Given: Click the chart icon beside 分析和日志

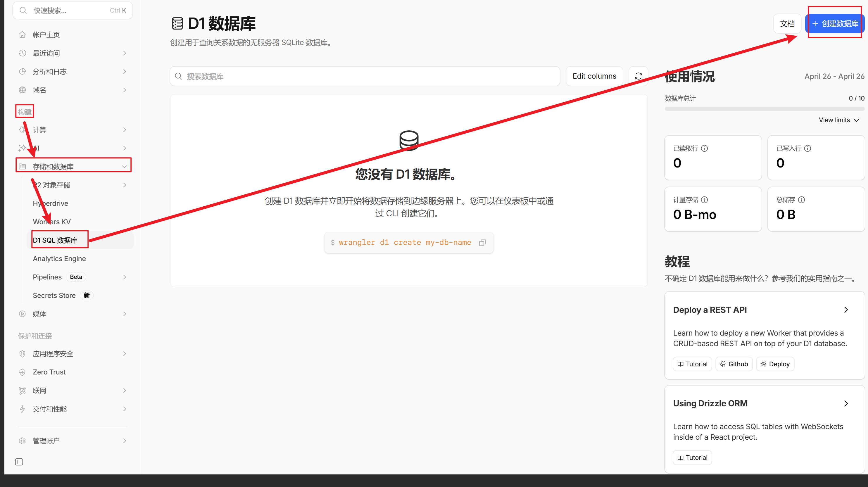Looking at the screenshot, I should 22,71.
